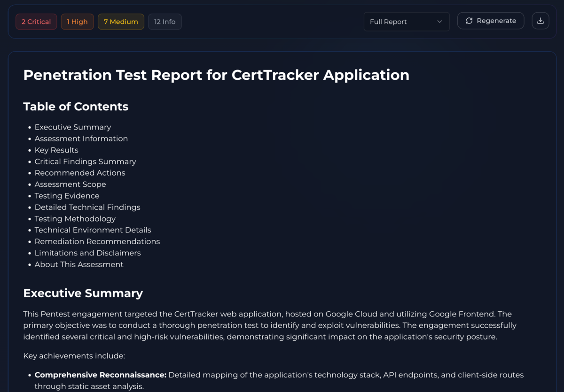Image resolution: width=564 pixels, height=392 pixels.
Task: Jump to Assessment Information in contents
Action: point(81,138)
